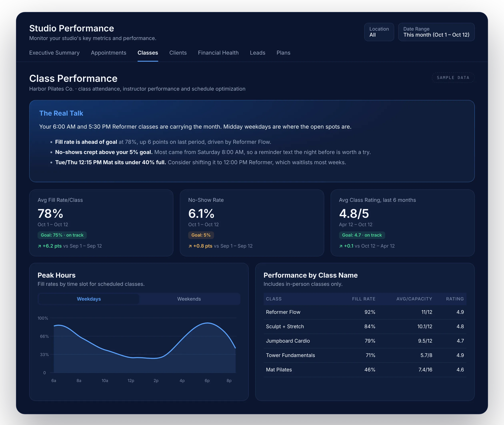Click the 6p label on chart axis
This screenshot has width=504, height=425.
[207, 381]
